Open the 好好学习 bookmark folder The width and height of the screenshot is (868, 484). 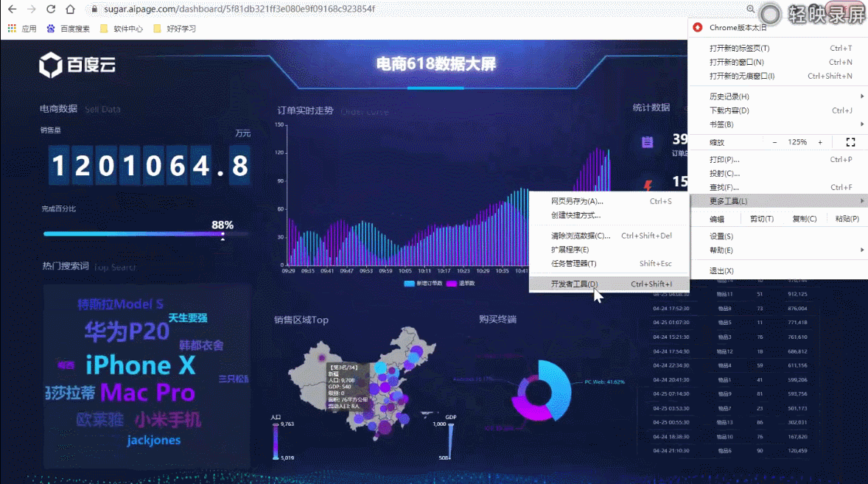tap(175, 28)
